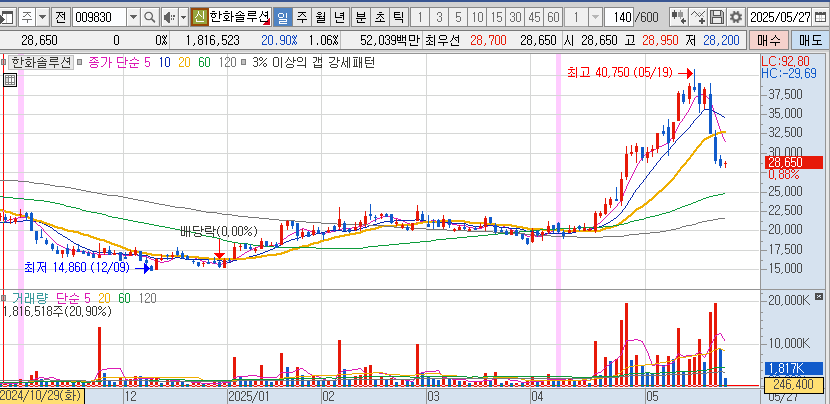The image size is (830, 404).
Task: Click the green 신 badge icon
Action: tap(200, 17)
